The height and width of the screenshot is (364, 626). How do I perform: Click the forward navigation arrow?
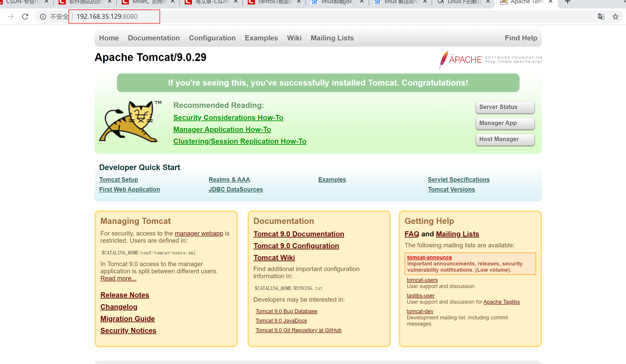[x=11, y=17]
